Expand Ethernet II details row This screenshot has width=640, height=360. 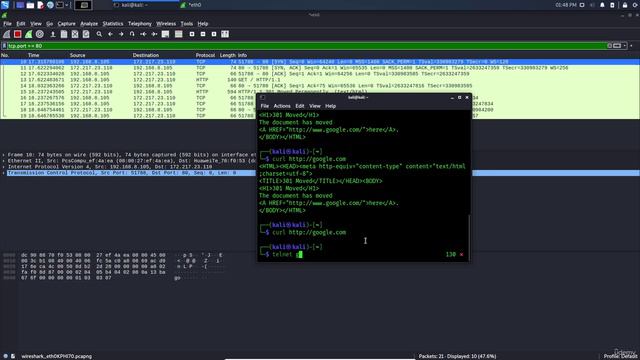(4, 161)
